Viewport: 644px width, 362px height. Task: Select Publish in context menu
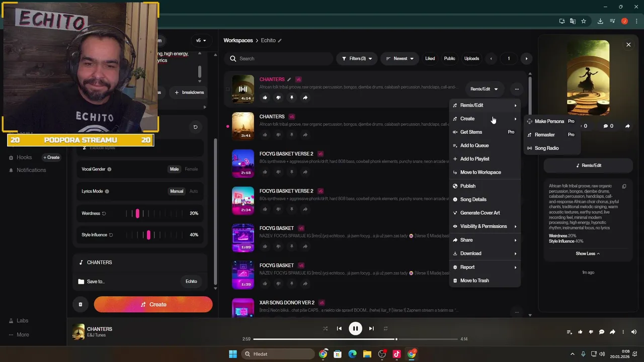point(485,186)
